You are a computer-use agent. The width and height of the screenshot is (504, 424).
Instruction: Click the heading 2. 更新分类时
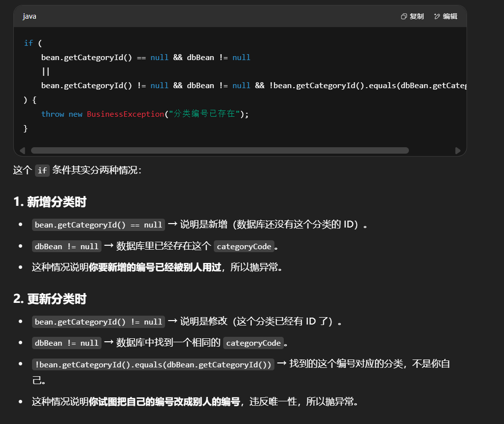click(50, 299)
